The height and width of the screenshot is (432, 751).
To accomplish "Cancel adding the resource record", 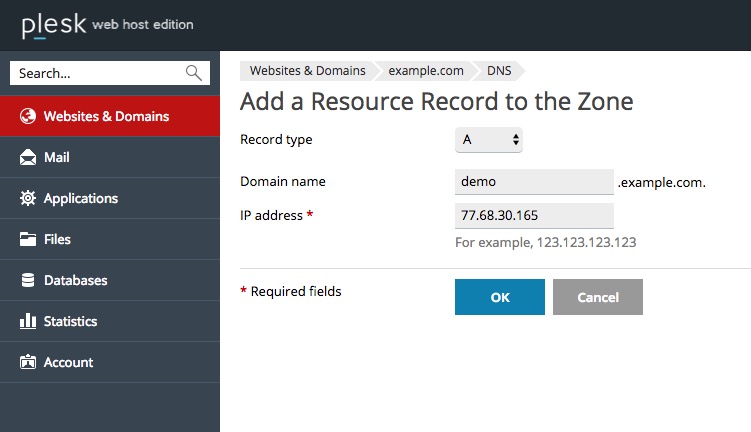I will pos(598,297).
